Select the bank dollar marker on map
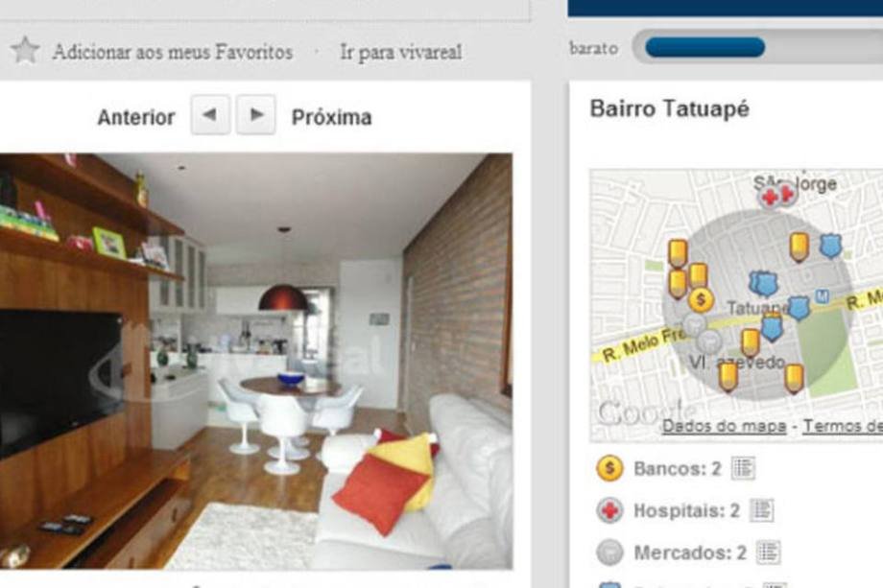This screenshot has width=883, height=588. pyautogui.click(x=701, y=300)
